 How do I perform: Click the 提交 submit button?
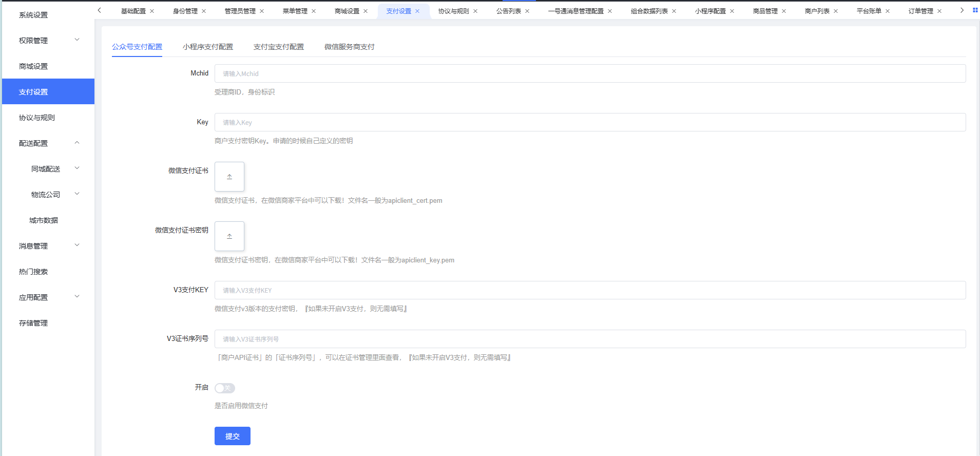click(x=232, y=436)
